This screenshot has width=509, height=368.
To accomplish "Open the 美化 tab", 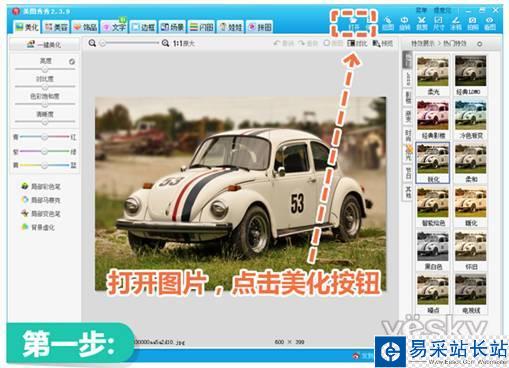I will (x=27, y=27).
